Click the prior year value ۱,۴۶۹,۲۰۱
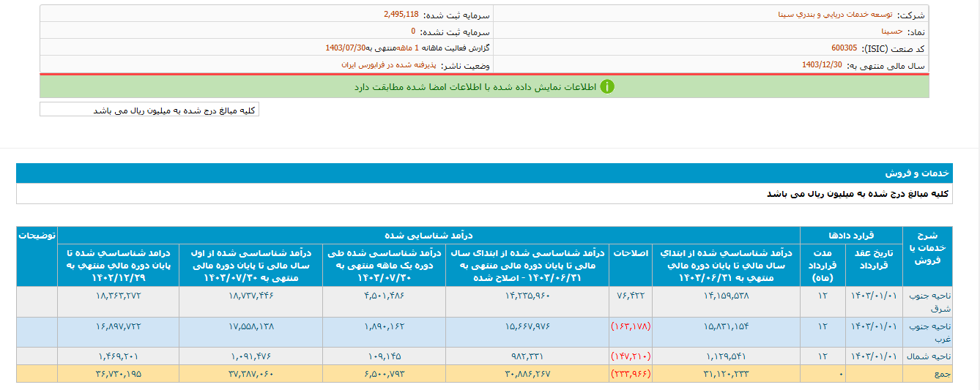This screenshot has height=390, width=980. pos(118,356)
